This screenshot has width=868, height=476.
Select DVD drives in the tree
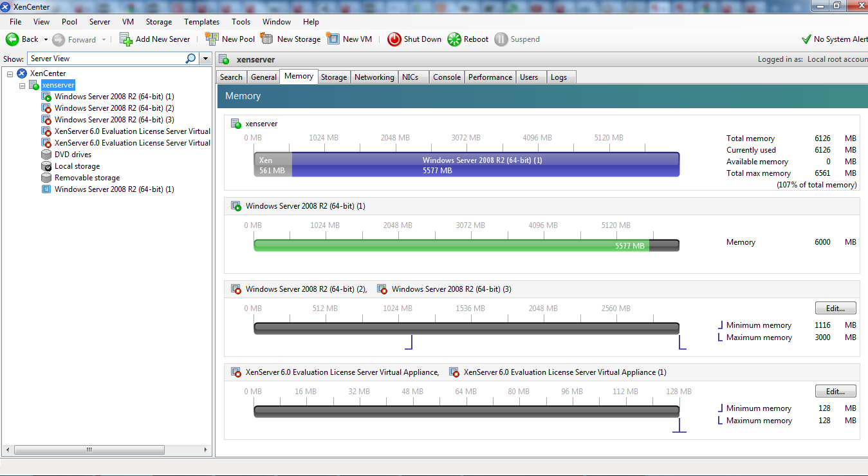(x=73, y=155)
